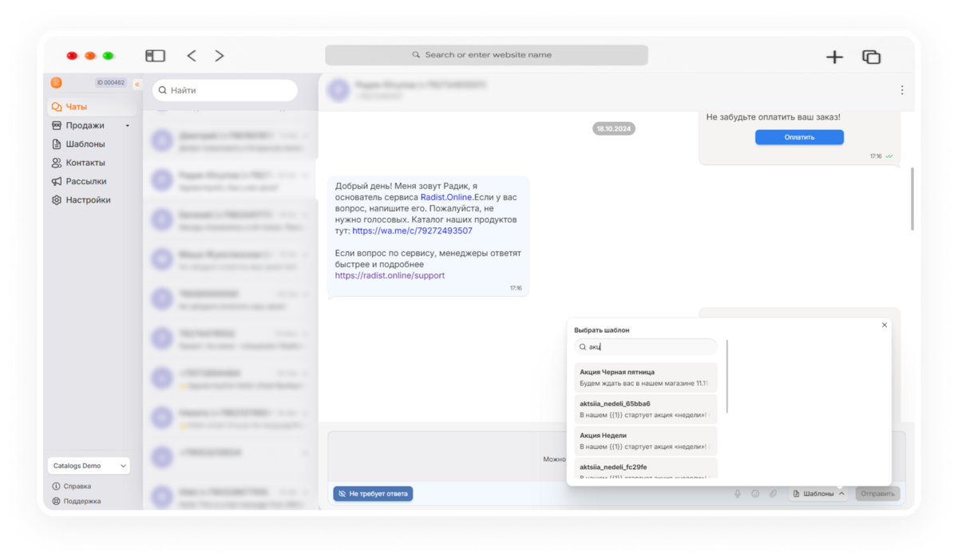Click the paperclip attachment icon
Viewport: 958px width, 560px height.
(773, 494)
